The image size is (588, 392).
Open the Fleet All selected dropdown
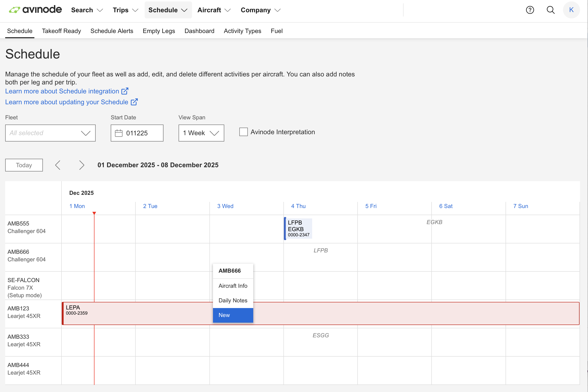(50, 133)
